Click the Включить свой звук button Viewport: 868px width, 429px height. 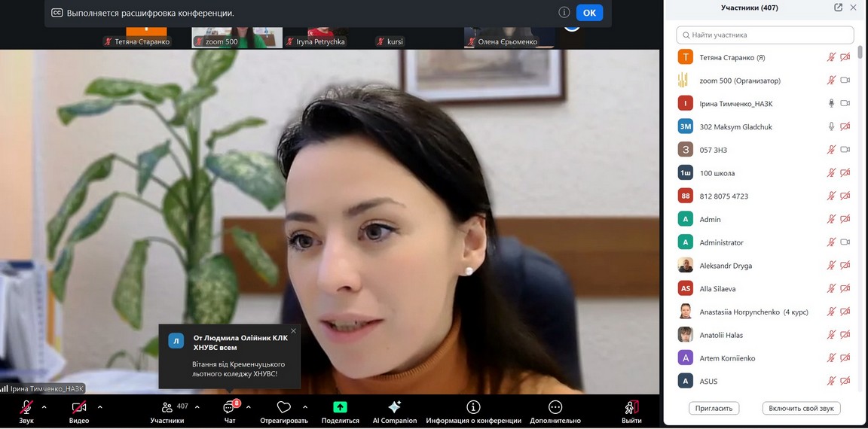point(801,408)
